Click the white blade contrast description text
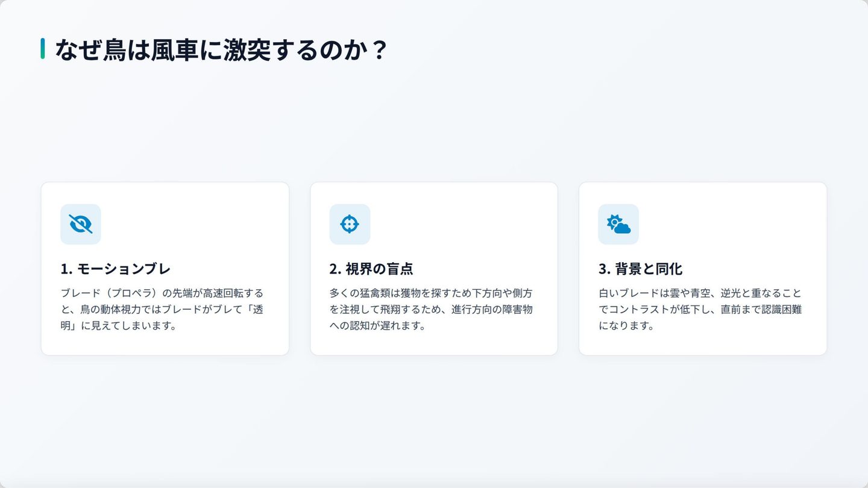This screenshot has height=488, width=868. point(700,310)
